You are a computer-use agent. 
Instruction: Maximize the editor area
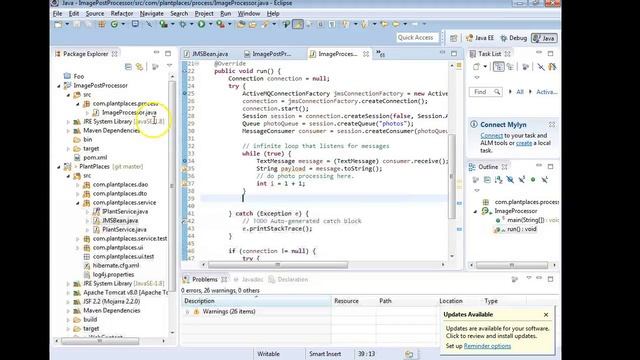[x=454, y=53]
